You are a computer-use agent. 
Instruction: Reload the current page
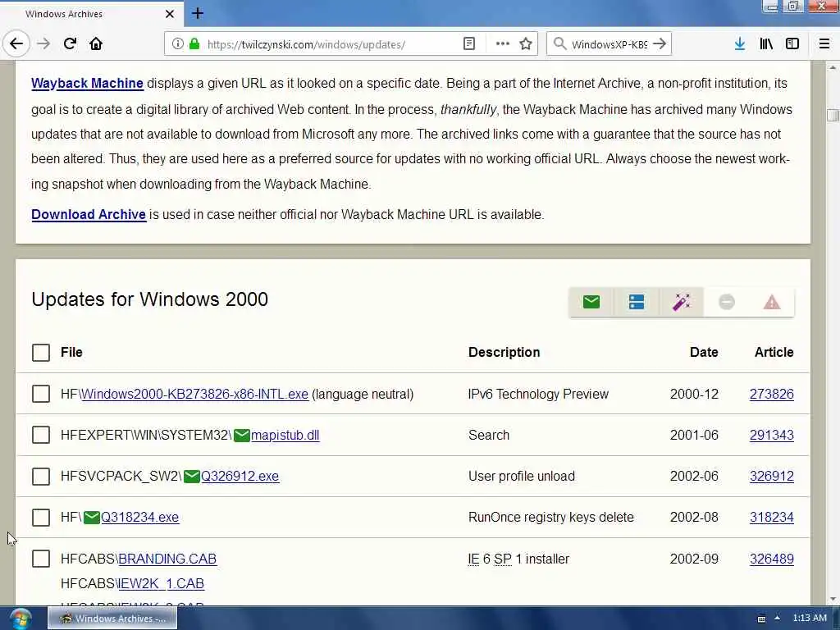[x=70, y=44]
